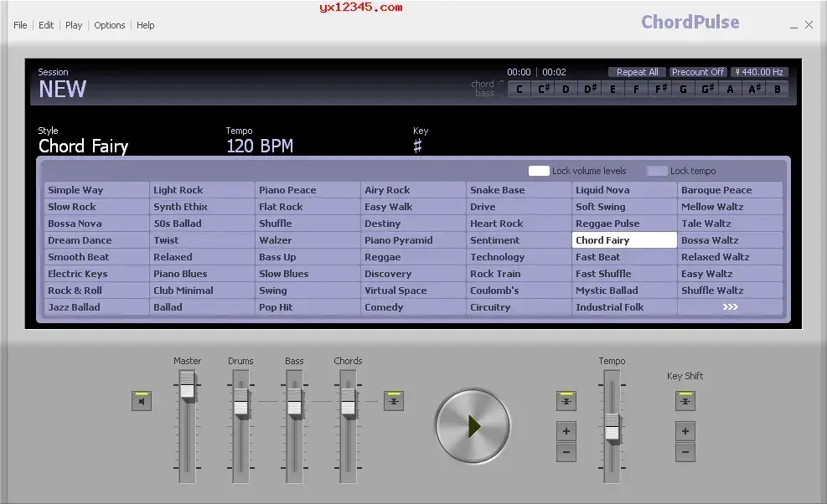This screenshot has width=827, height=504.
Task: Select the B chord key button
Action: (777, 89)
